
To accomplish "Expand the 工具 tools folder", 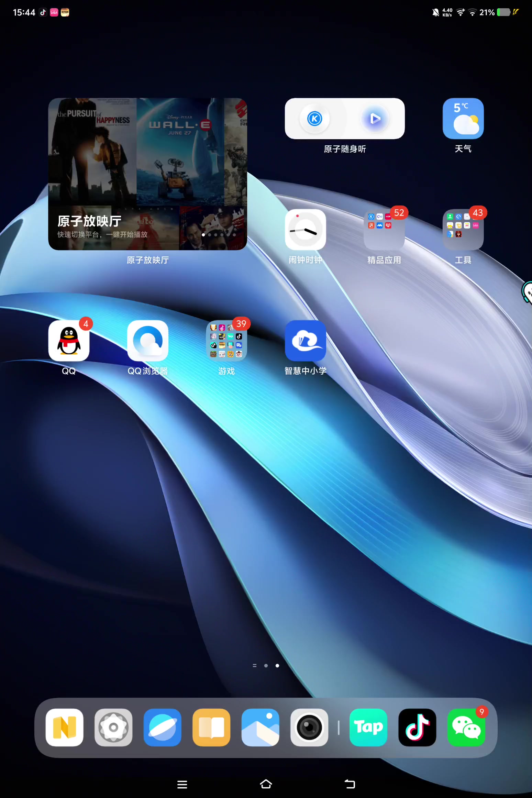I will click(x=463, y=230).
